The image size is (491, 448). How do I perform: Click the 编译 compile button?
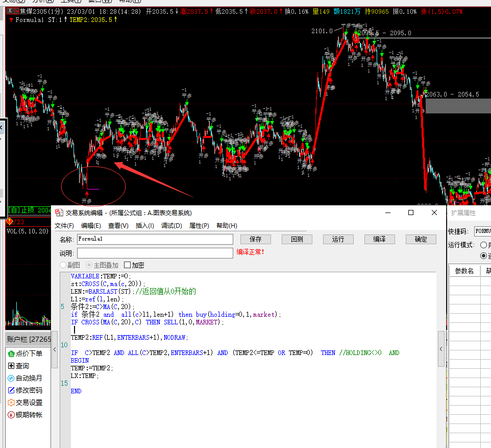[x=380, y=239]
